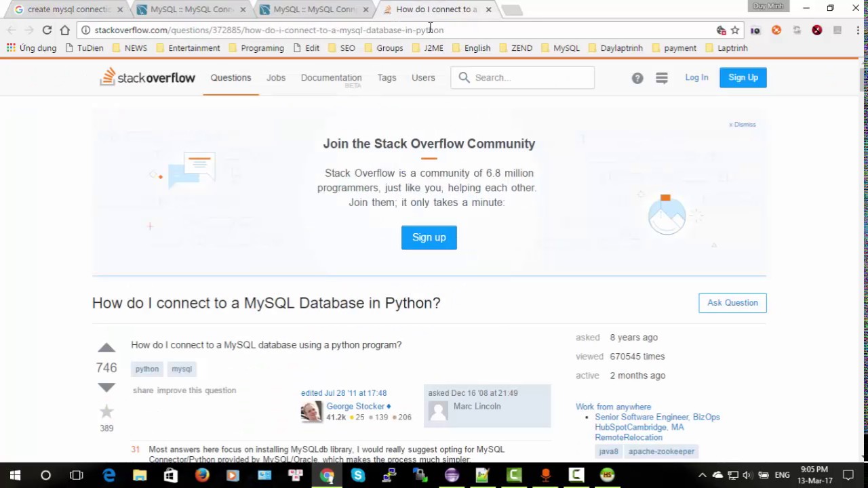
Task: Select the mysql tag
Action: (182, 369)
